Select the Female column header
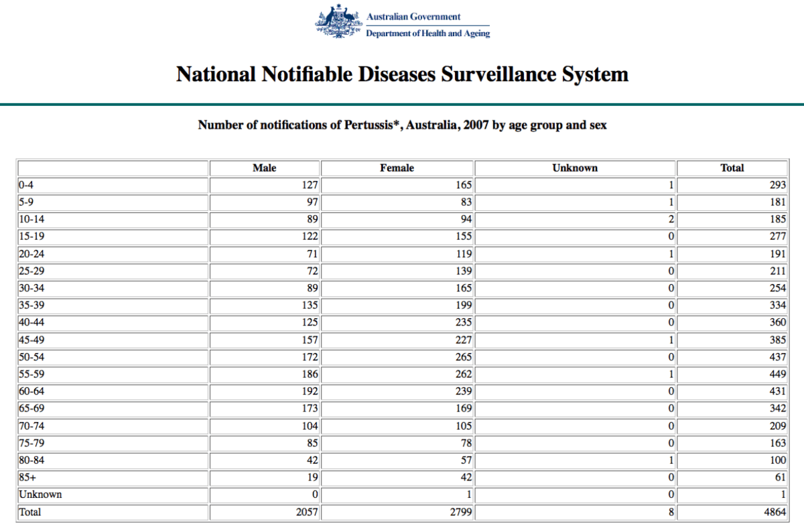Image resolution: width=804 pixels, height=532 pixels. [x=397, y=168]
